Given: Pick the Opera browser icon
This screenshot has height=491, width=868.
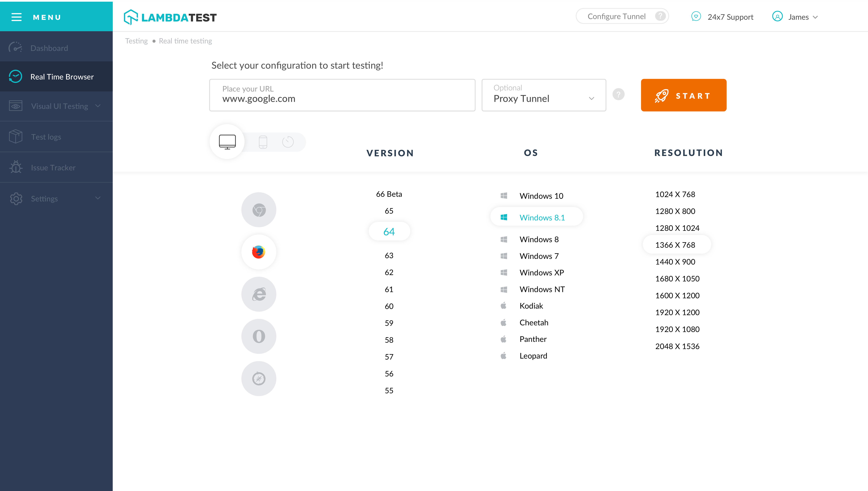Looking at the screenshot, I should (259, 336).
